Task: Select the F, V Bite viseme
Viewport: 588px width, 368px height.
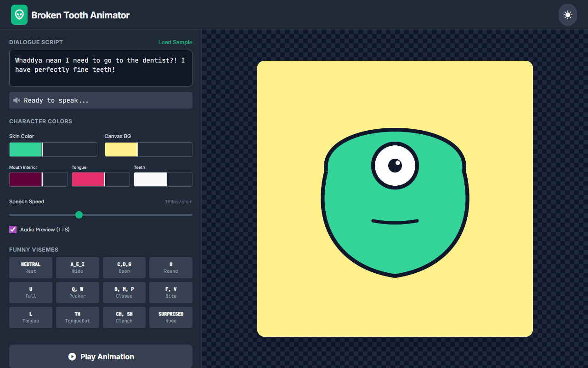Action: click(x=170, y=292)
